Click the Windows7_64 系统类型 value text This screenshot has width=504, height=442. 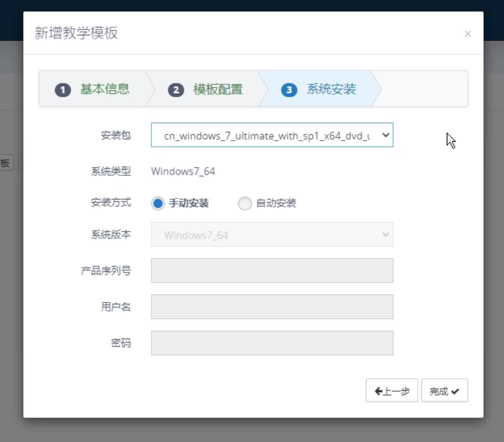(183, 171)
